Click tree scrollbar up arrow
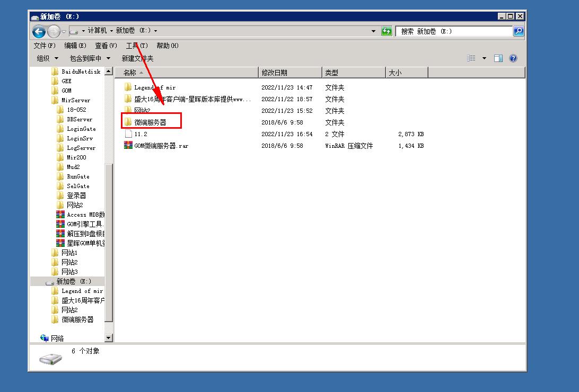579x392 pixels. click(109, 71)
